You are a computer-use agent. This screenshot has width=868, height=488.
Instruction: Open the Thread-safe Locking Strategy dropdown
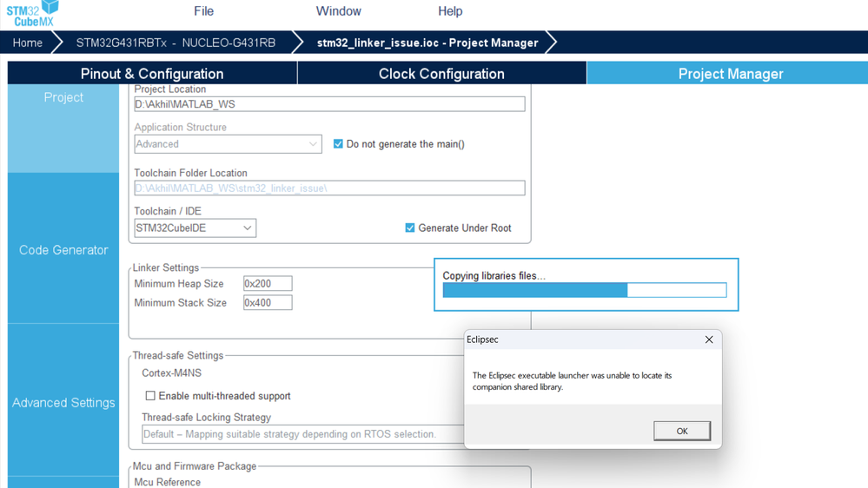[x=303, y=434]
